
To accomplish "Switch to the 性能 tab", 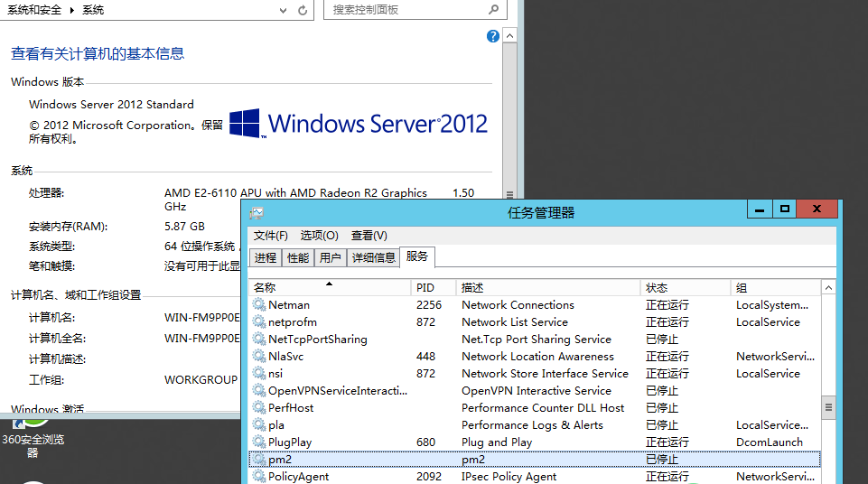I will (298, 257).
